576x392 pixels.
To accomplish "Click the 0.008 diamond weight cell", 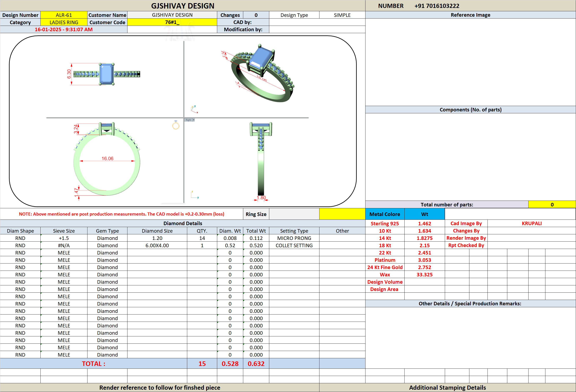I will click(230, 238).
